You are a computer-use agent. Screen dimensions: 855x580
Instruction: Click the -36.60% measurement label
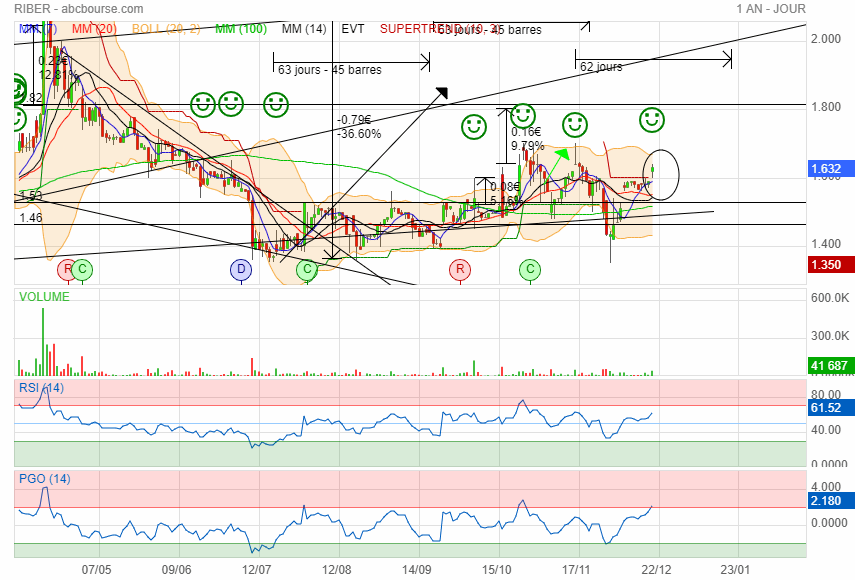point(359,134)
